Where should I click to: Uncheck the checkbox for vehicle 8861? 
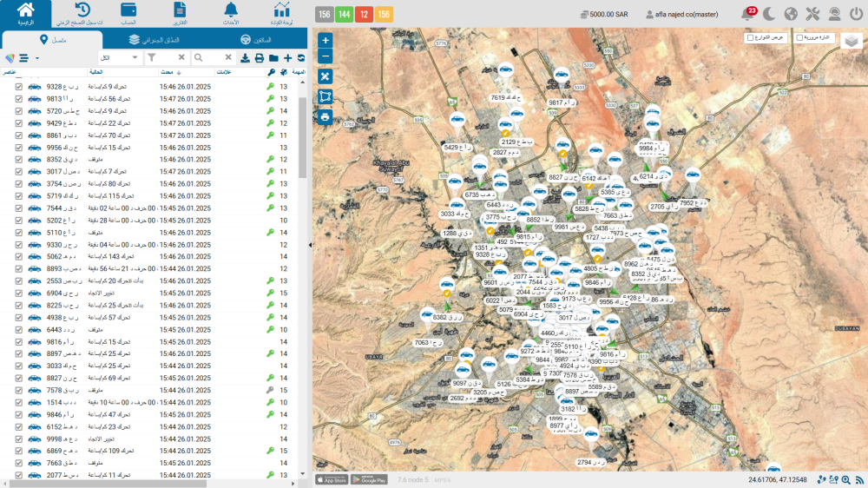(x=19, y=135)
